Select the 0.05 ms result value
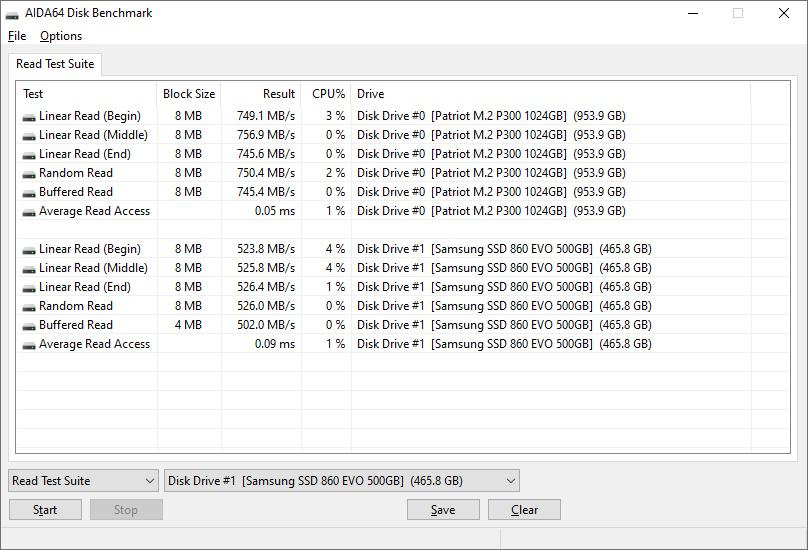Image resolution: width=808 pixels, height=550 pixels. coord(275,211)
